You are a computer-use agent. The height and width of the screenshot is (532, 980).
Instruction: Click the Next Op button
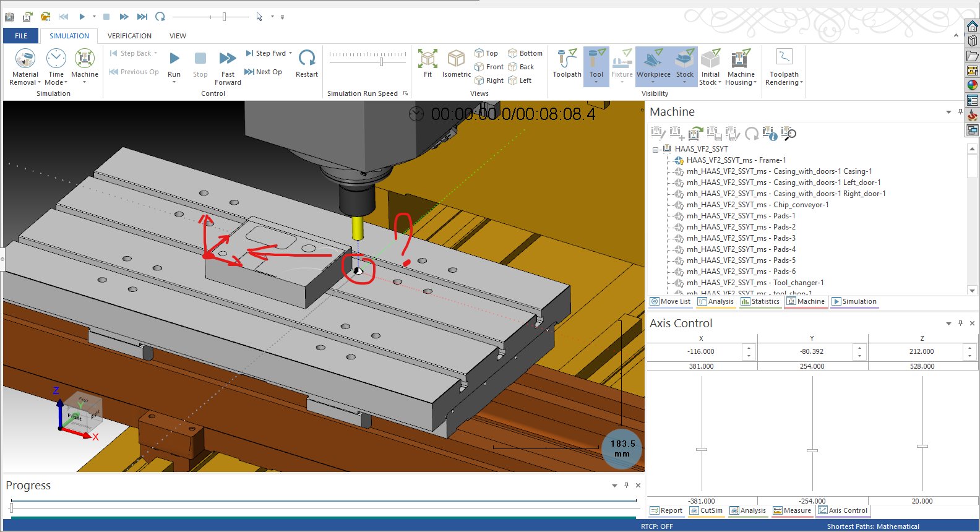point(264,72)
